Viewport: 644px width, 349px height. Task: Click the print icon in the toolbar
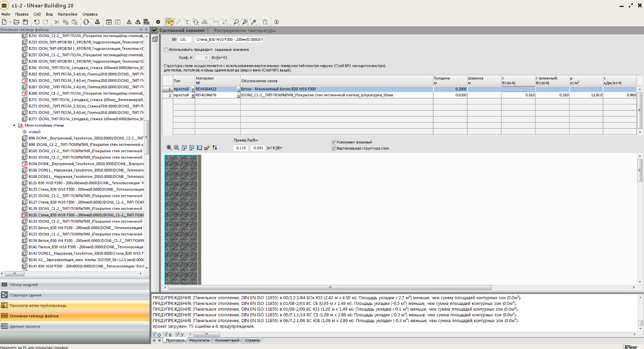(97, 22)
